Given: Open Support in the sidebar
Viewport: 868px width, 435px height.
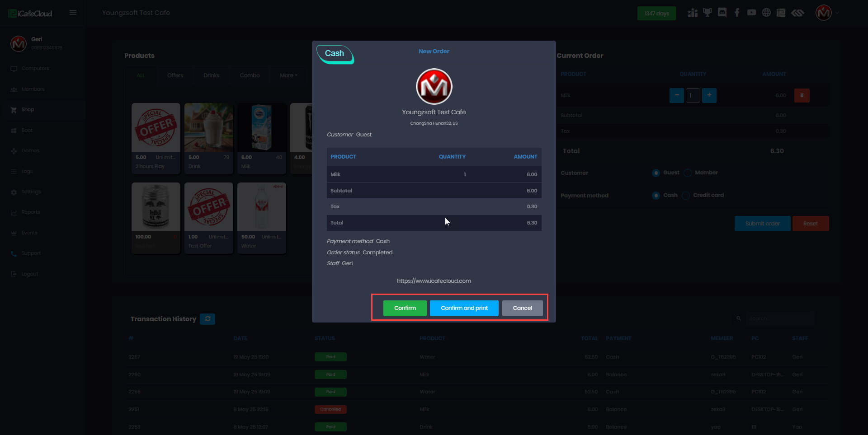Looking at the screenshot, I should 31,253.
